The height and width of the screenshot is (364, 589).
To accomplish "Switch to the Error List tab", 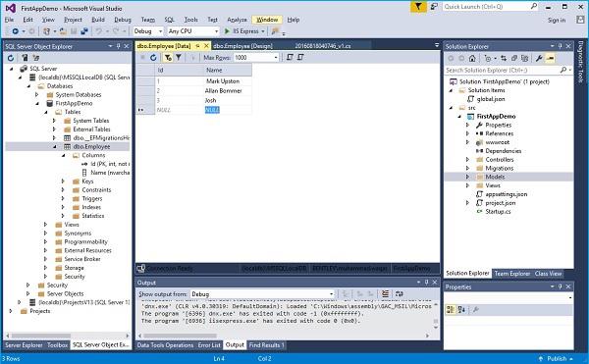I will tap(209, 344).
